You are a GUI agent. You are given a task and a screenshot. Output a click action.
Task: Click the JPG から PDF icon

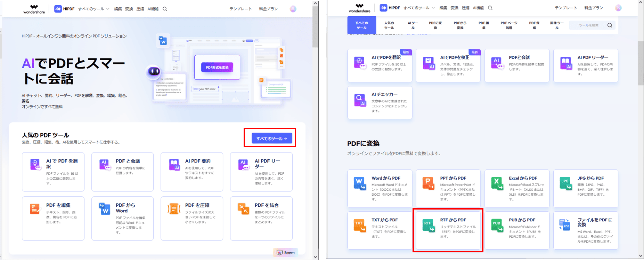click(566, 183)
